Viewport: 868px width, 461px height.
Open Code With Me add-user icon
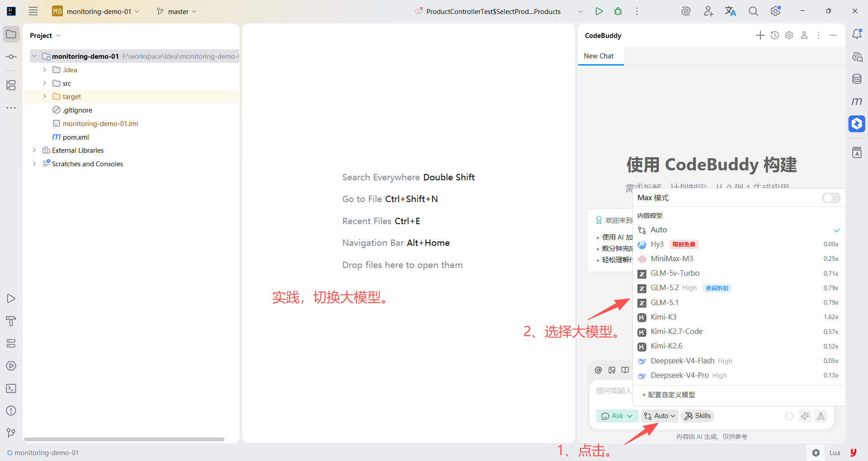point(708,11)
